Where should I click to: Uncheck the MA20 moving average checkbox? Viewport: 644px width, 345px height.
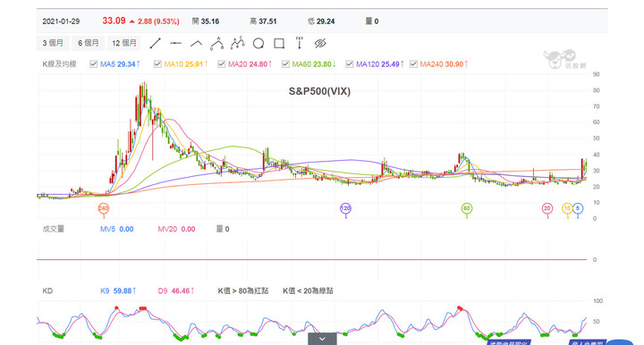click(x=222, y=64)
